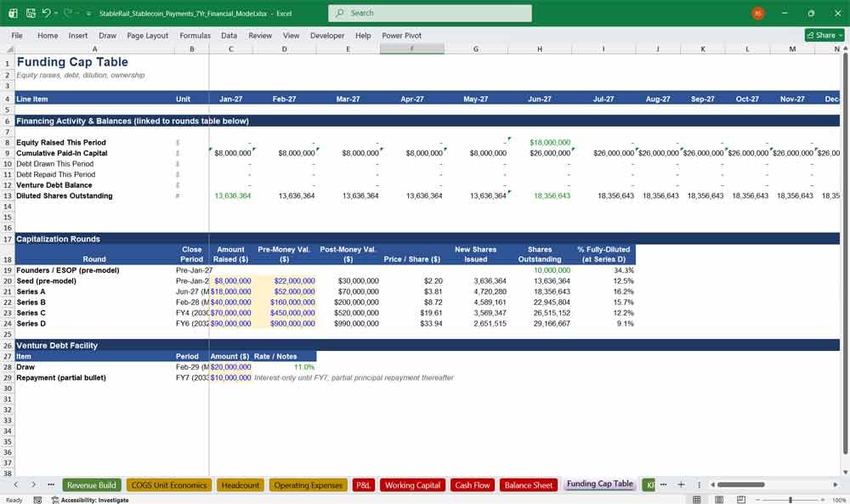Click the Redo arrow icon

click(x=67, y=13)
